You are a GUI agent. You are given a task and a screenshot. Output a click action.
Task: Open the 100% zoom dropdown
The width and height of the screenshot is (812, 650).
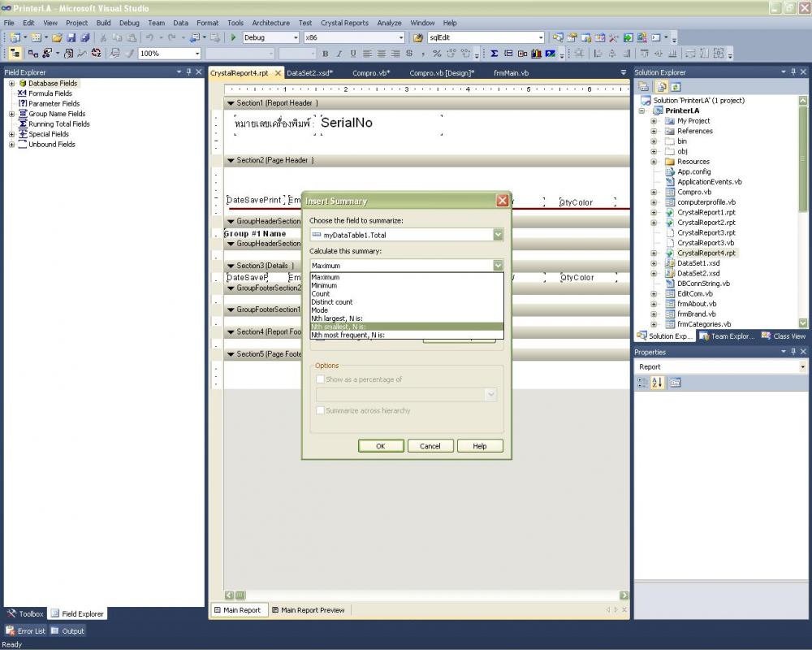[x=197, y=54]
